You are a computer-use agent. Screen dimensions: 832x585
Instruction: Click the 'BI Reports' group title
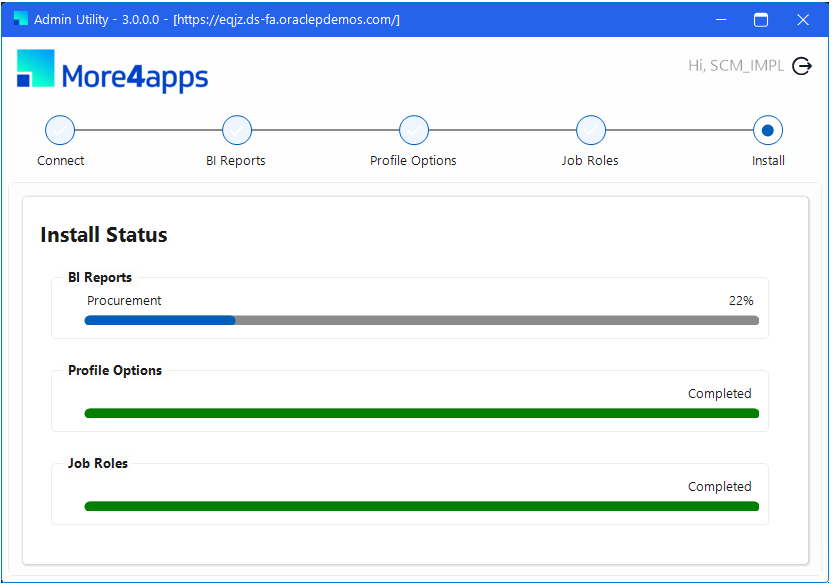[x=100, y=277]
